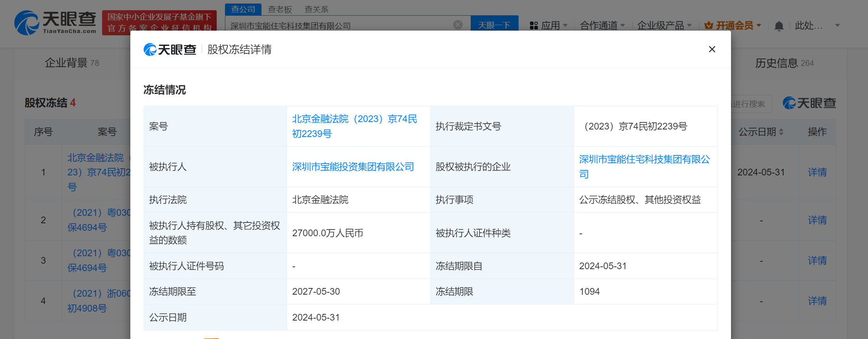
Task: Click the 国家中小企业发展子基金旗下 banner
Action: point(159,23)
